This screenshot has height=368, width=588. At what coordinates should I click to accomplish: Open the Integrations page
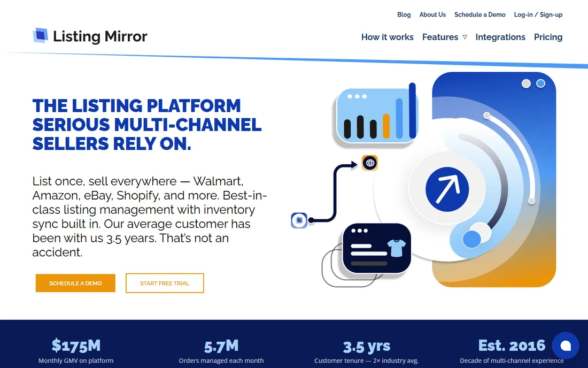pyautogui.click(x=500, y=37)
